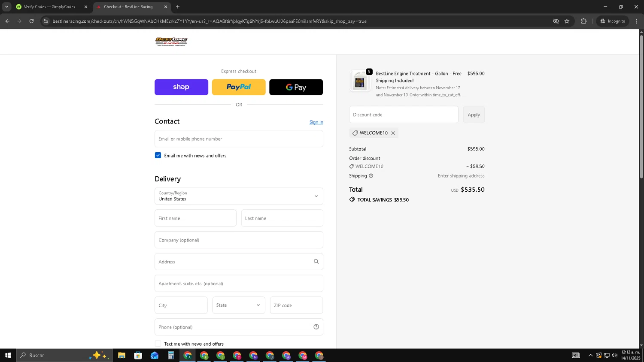This screenshot has width=644, height=362.
Task: Click the Company (optional) field
Action: pyautogui.click(x=239, y=240)
